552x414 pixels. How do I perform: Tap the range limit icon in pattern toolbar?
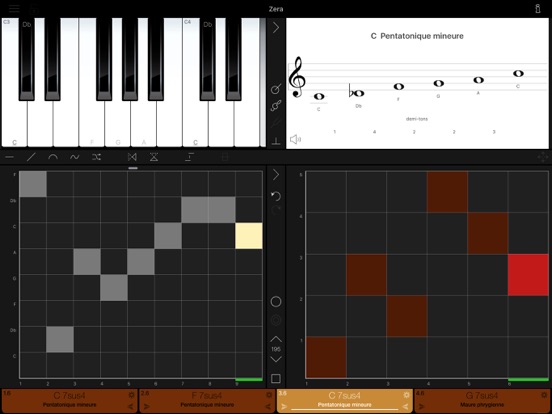[189, 157]
